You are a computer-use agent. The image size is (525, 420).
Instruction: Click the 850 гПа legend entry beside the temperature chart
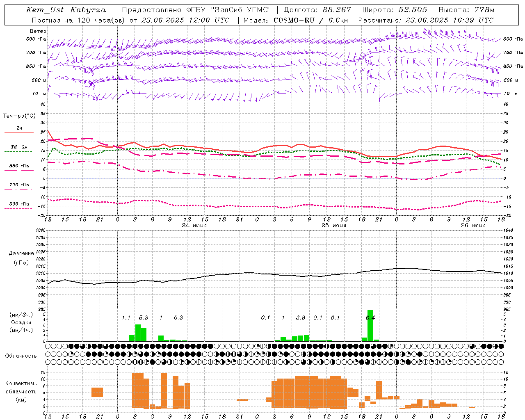point(19,166)
